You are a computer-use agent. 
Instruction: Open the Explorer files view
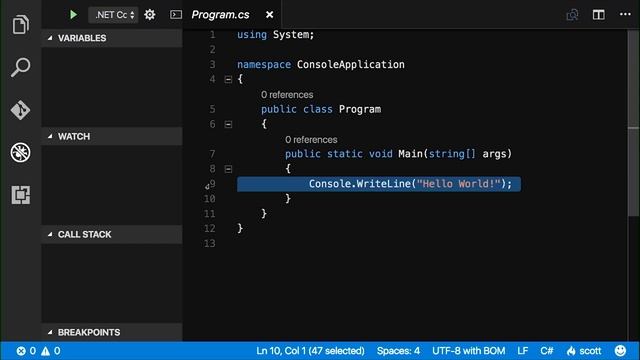click(x=20, y=24)
